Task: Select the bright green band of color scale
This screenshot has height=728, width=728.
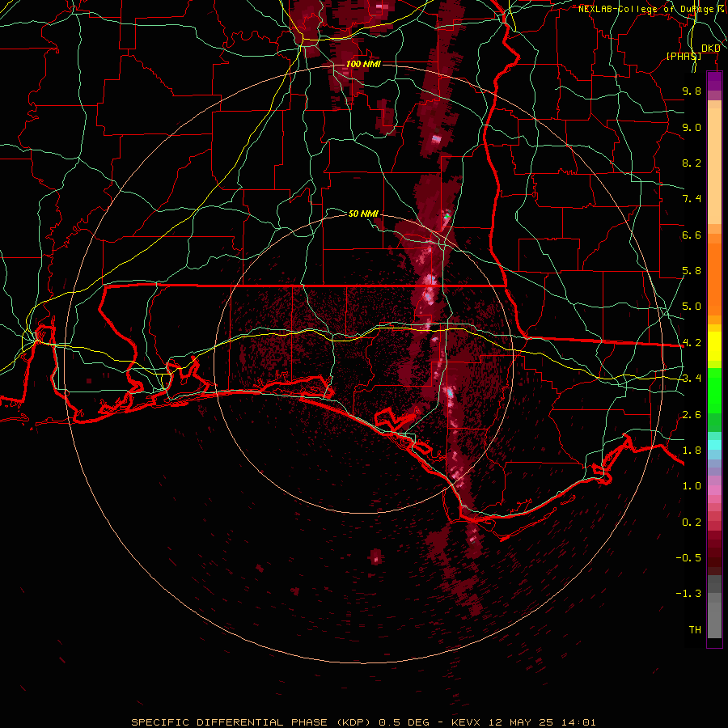Action: click(x=714, y=391)
